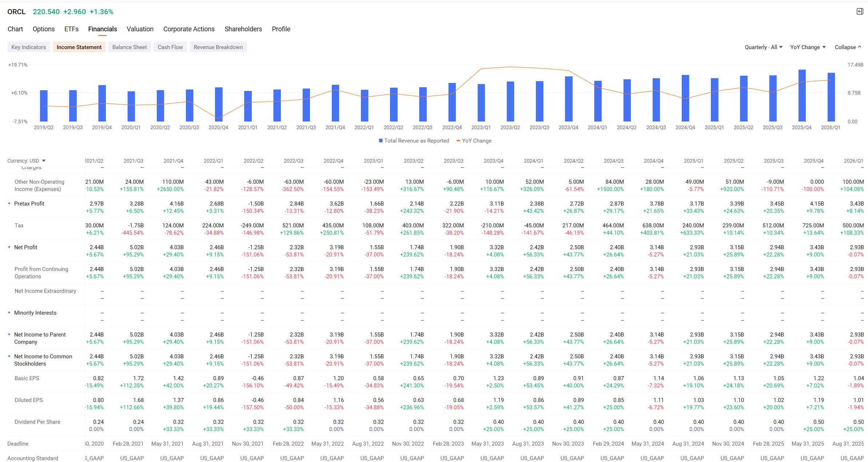Open the Currency: USD dropdown
The width and height of the screenshot is (868, 462).
point(27,161)
